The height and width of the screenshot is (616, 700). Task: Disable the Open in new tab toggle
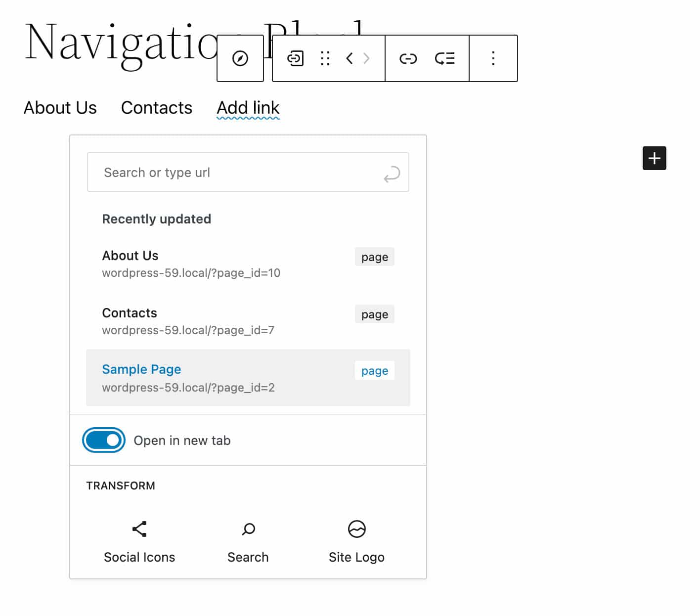[103, 440]
